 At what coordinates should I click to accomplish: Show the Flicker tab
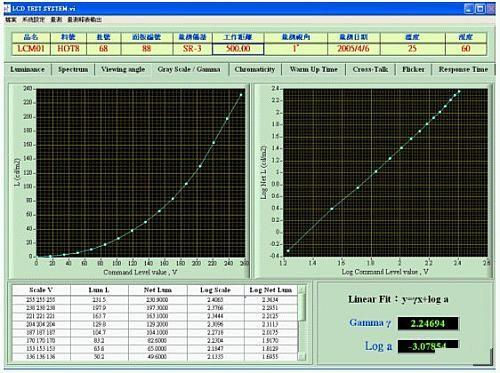[x=413, y=69]
